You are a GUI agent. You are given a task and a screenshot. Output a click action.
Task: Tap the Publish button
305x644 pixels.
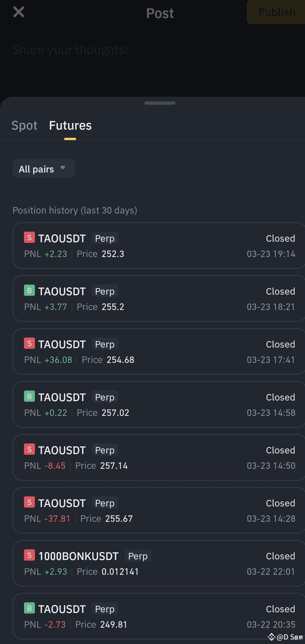[276, 12]
